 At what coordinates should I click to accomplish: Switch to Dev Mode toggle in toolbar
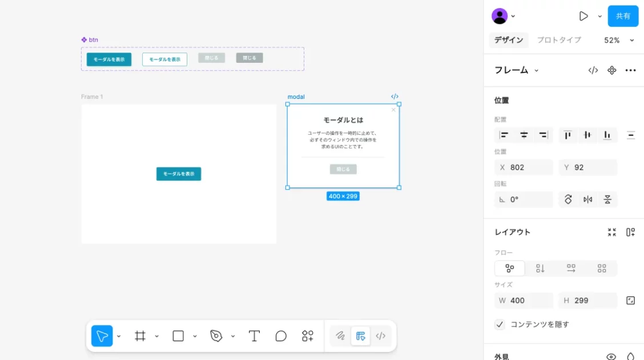(381, 336)
